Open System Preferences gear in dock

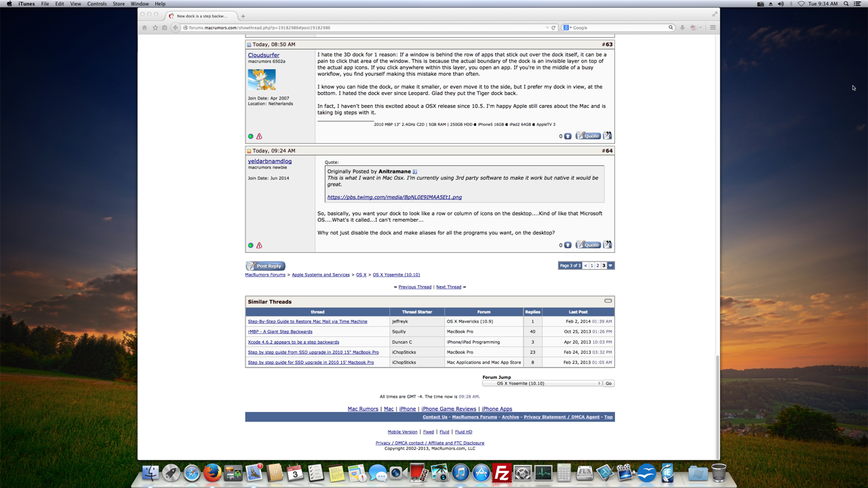click(522, 472)
